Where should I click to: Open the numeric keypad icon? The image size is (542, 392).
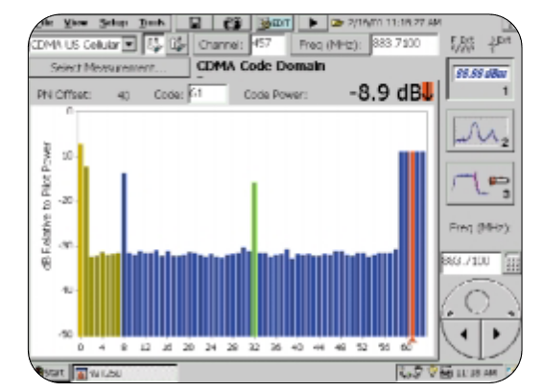pos(513,264)
